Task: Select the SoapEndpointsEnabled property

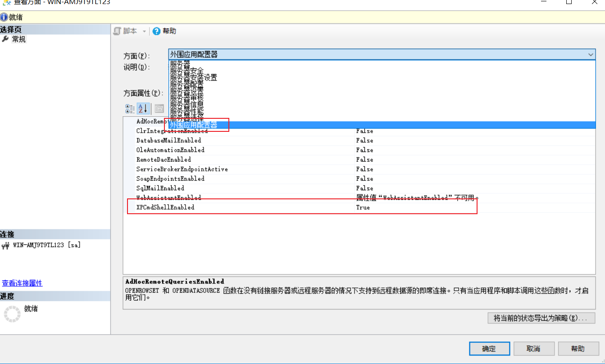Action: [x=170, y=179]
